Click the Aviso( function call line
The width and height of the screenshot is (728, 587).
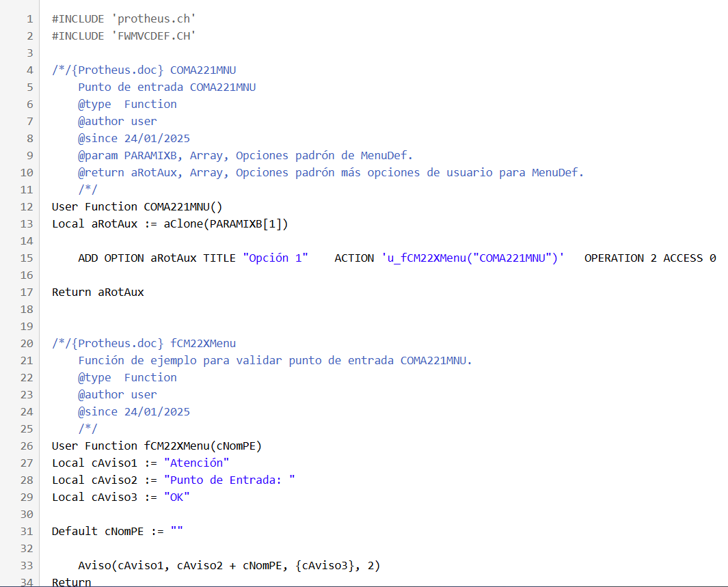230,566
